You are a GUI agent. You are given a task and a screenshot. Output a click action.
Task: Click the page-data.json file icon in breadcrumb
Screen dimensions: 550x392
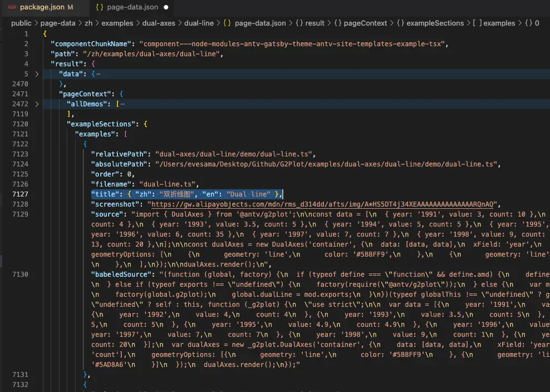227,23
